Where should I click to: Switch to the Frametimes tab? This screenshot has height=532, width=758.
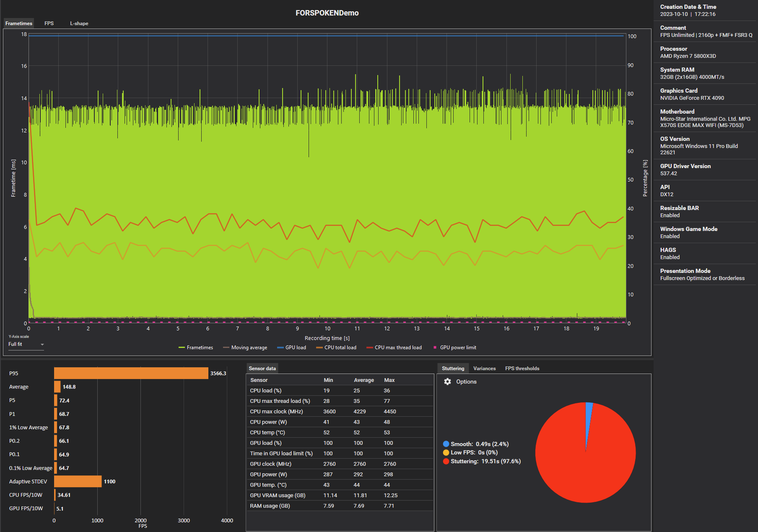tap(19, 23)
